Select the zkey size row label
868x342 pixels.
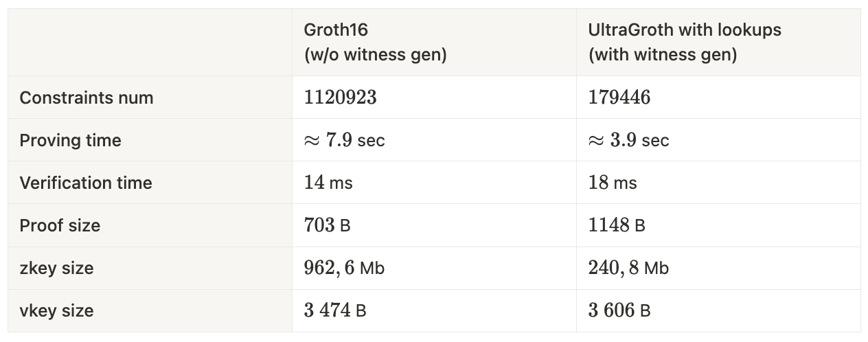click(56, 268)
